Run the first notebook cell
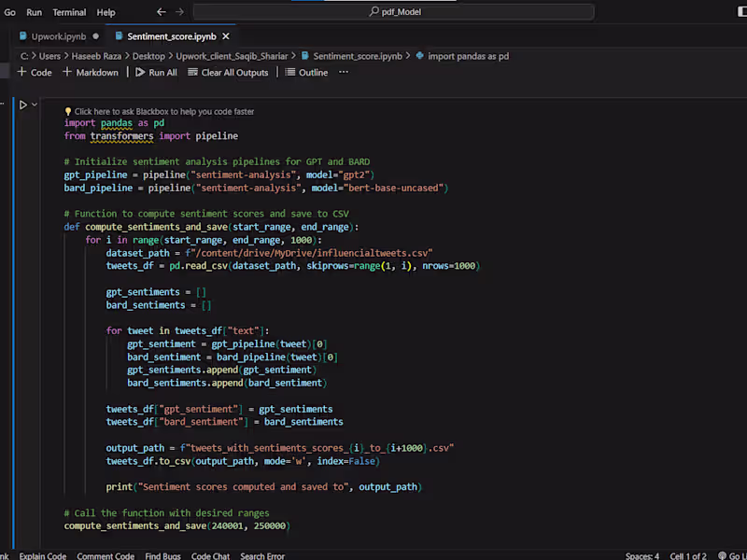747x560 pixels. tap(23, 105)
